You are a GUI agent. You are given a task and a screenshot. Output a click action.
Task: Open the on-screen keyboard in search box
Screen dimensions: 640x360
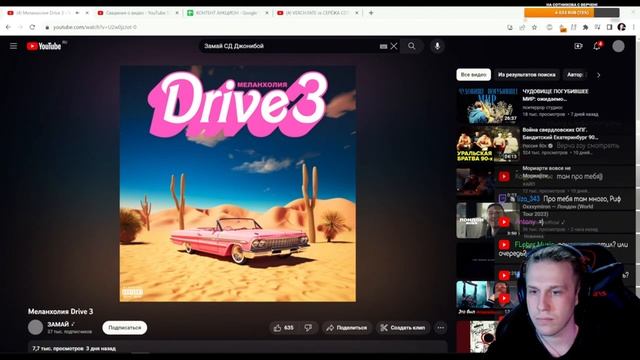[383, 47]
